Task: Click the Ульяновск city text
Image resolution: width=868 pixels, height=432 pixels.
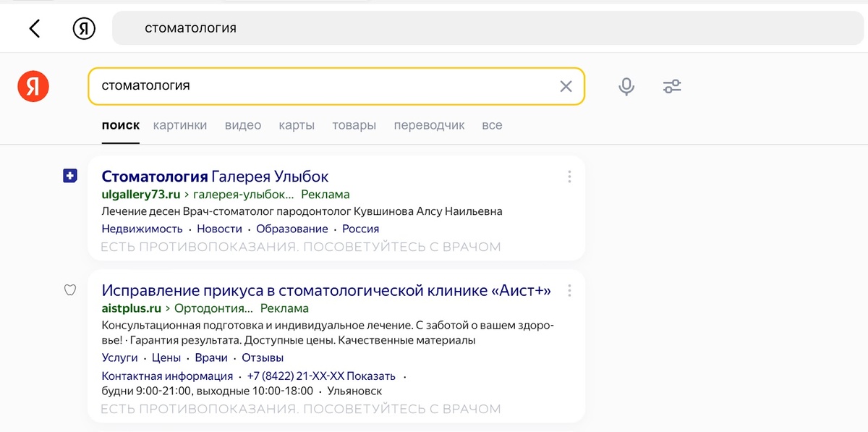Action: (x=354, y=391)
